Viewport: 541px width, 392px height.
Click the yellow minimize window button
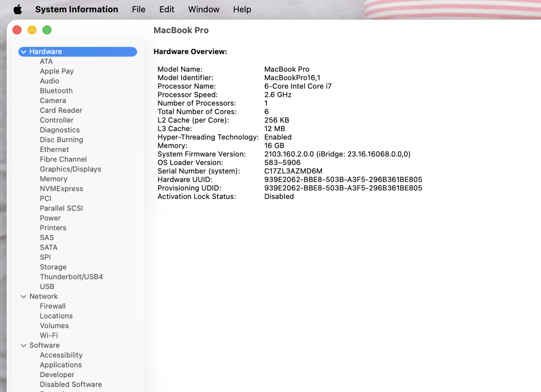(x=32, y=30)
